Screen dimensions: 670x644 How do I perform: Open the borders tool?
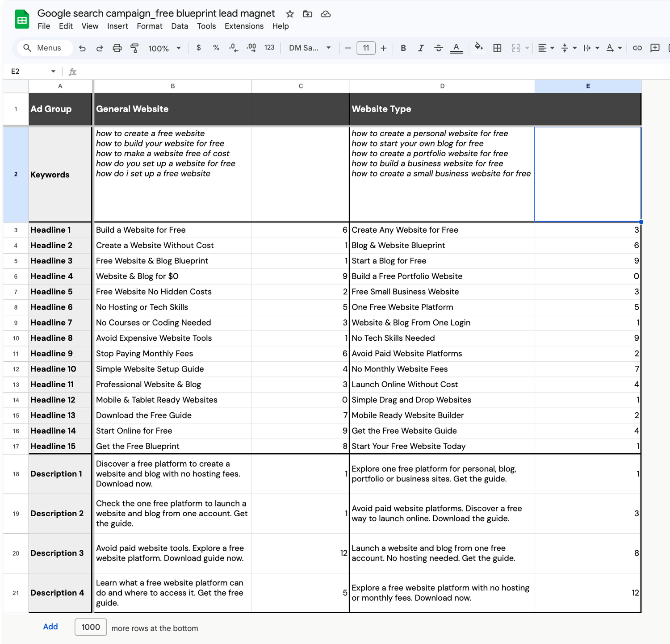click(497, 48)
